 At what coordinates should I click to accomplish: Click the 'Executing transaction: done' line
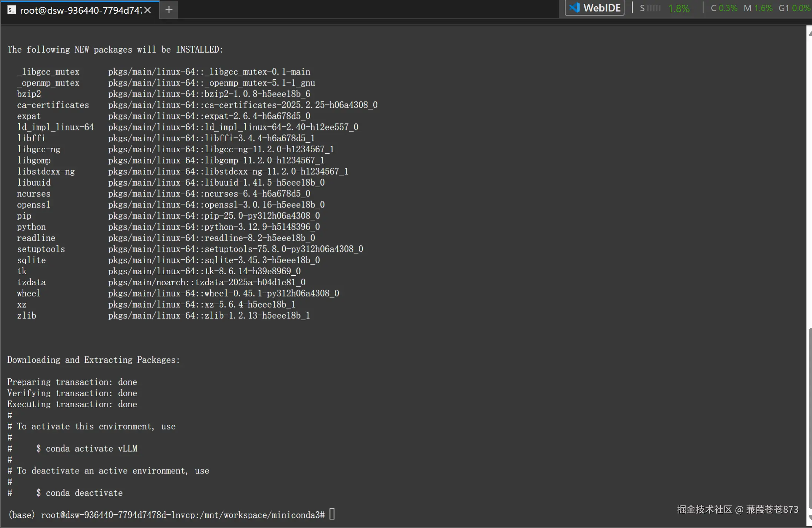(72, 404)
